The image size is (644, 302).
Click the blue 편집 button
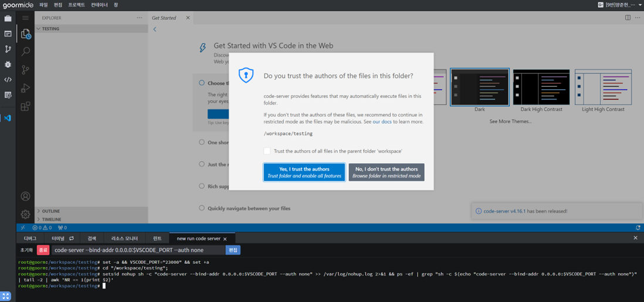pyautogui.click(x=233, y=250)
